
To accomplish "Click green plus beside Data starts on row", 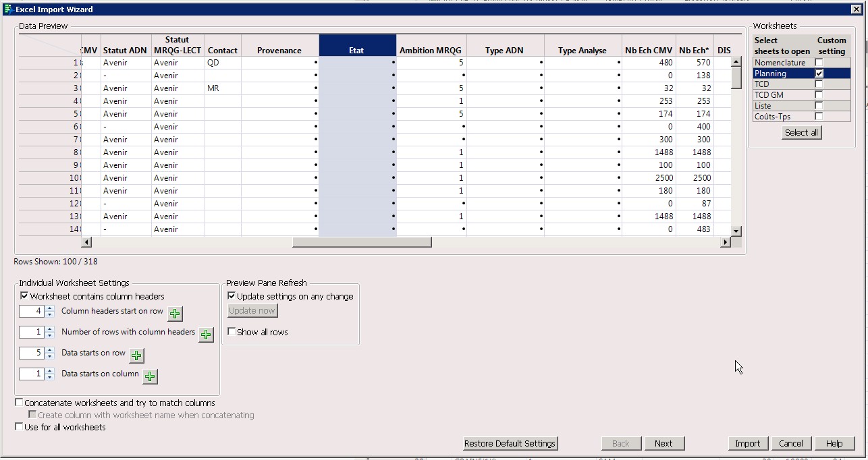I will (136, 355).
